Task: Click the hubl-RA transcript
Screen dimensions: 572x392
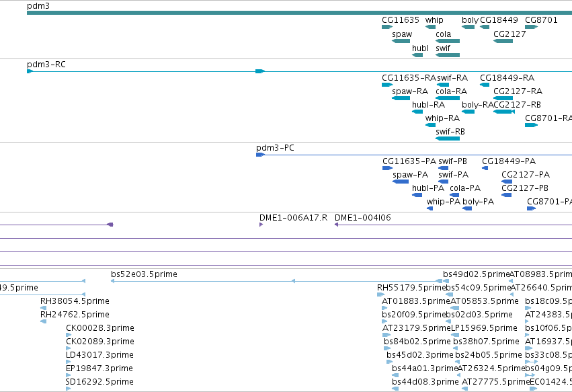Action: click(417, 112)
